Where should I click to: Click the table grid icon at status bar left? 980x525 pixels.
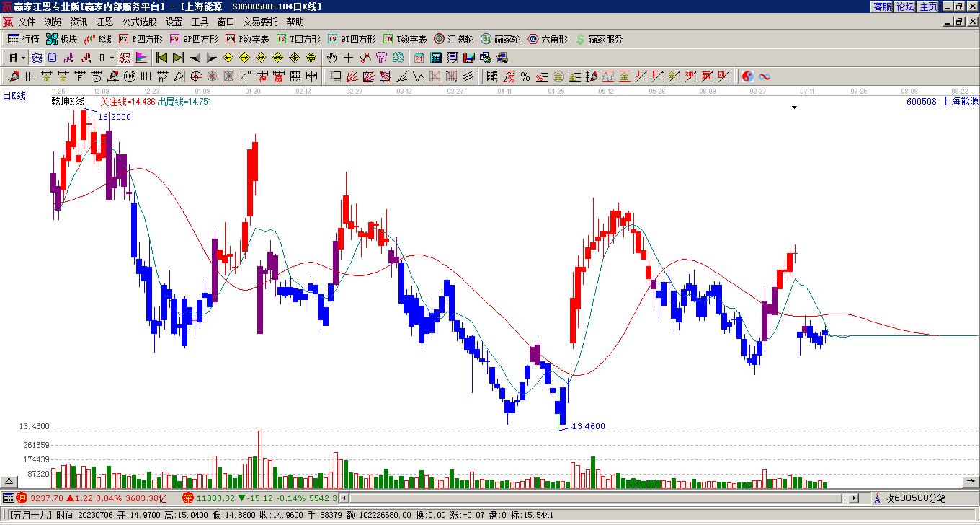pos(8,498)
